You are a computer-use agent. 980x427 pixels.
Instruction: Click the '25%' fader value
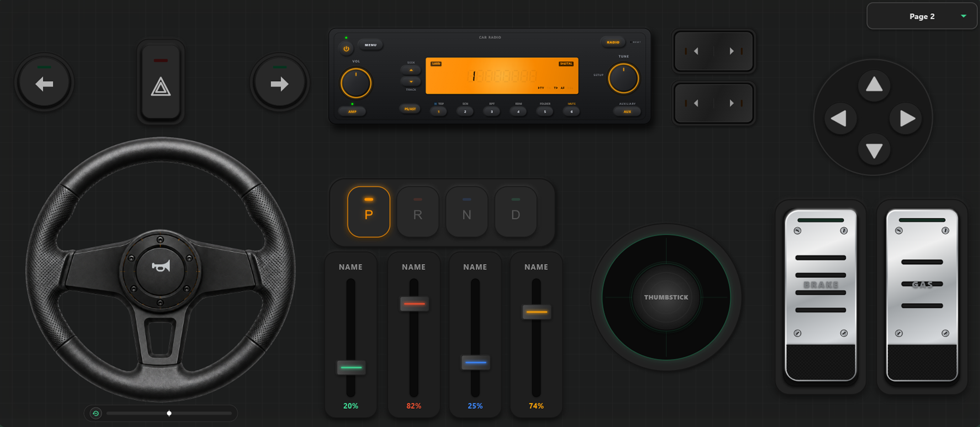(475, 406)
